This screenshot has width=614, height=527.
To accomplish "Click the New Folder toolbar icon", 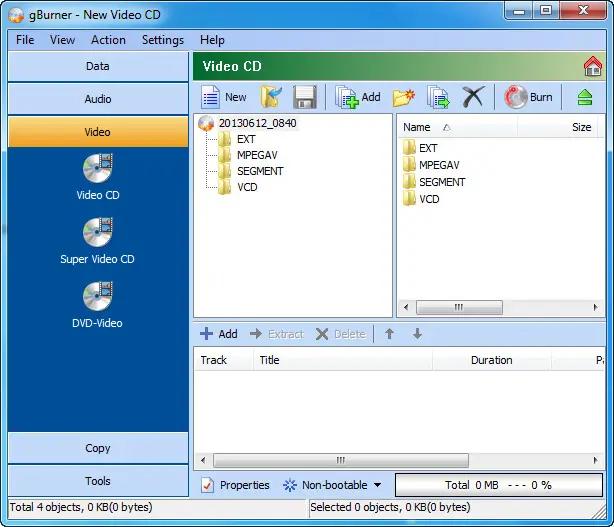I will 403,97.
